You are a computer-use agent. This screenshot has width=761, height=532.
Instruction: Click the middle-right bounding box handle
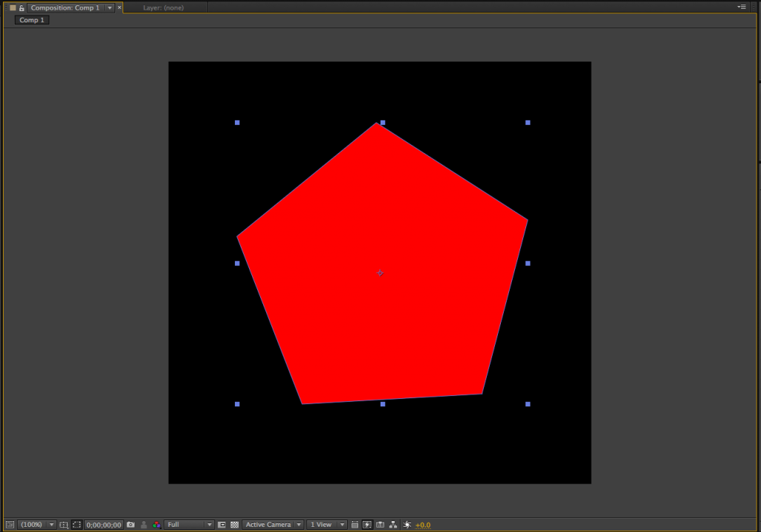[528, 264]
